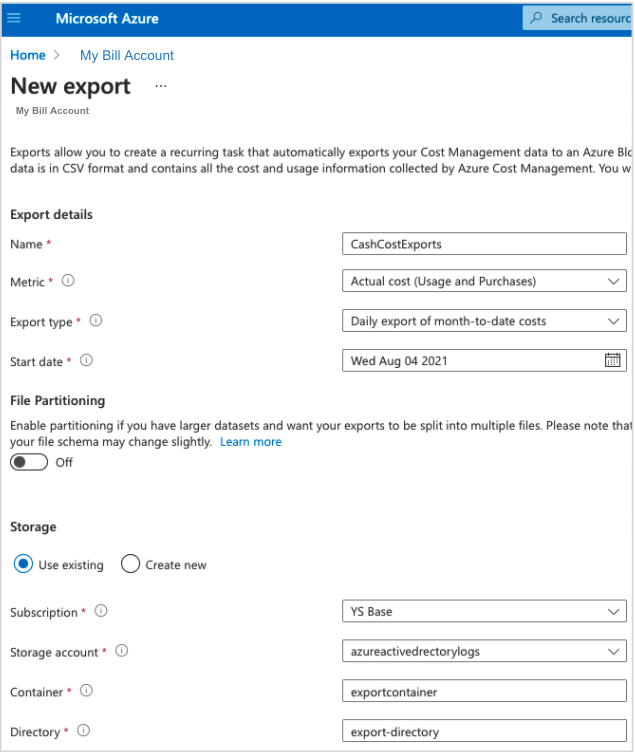The height and width of the screenshot is (756, 635).
Task: Open the hamburger portal menu
Action: point(14,18)
